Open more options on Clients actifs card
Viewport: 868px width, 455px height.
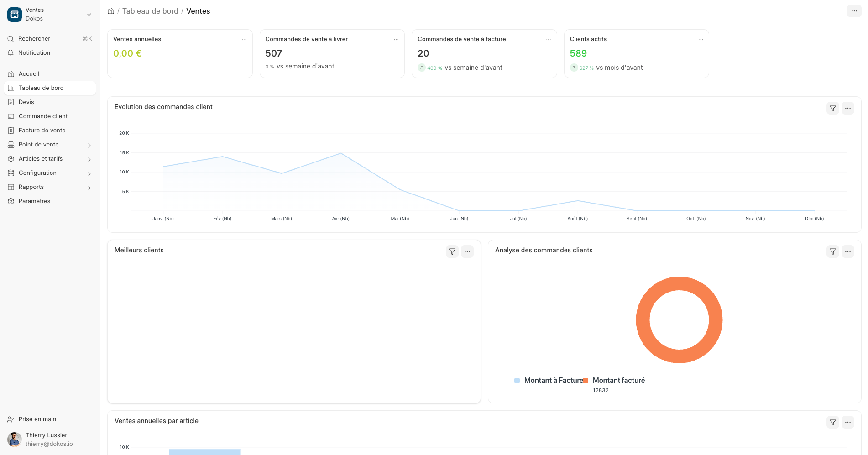click(701, 40)
